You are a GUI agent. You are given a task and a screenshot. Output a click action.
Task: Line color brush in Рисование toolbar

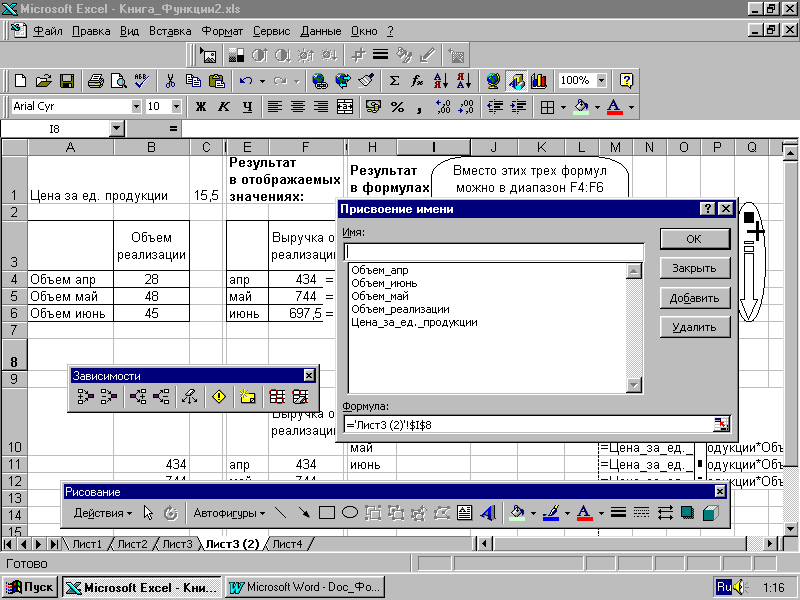[x=551, y=513]
